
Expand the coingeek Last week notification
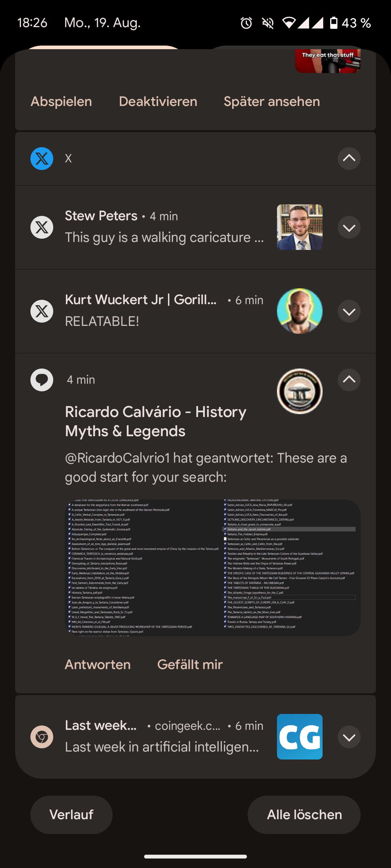click(349, 737)
